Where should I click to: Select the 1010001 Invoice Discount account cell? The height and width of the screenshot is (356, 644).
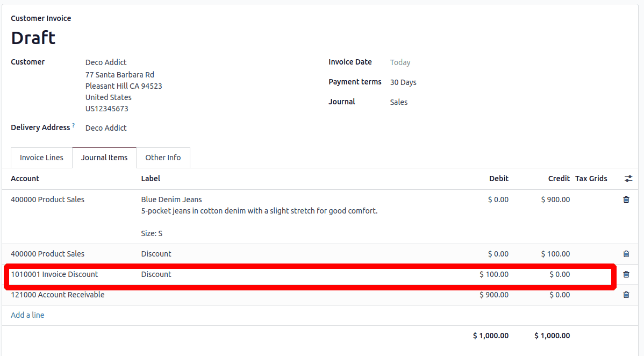point(54,274)
